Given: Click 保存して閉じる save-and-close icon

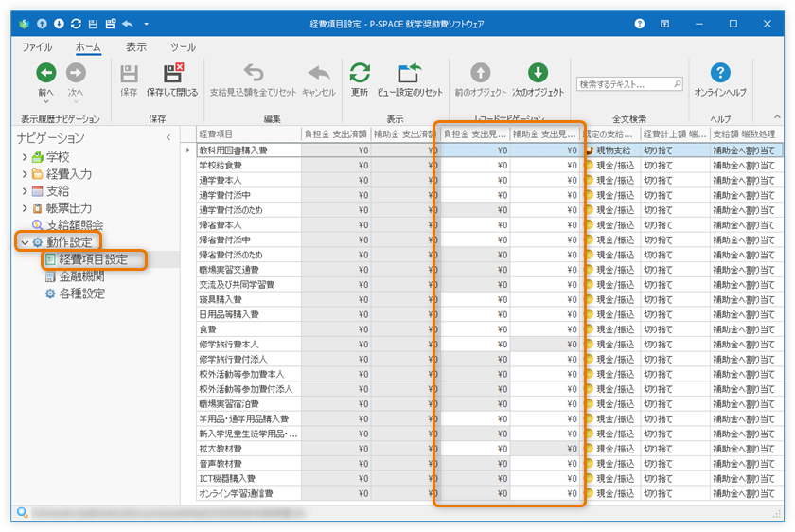Looking at the screenshot, I should [172, 73].
